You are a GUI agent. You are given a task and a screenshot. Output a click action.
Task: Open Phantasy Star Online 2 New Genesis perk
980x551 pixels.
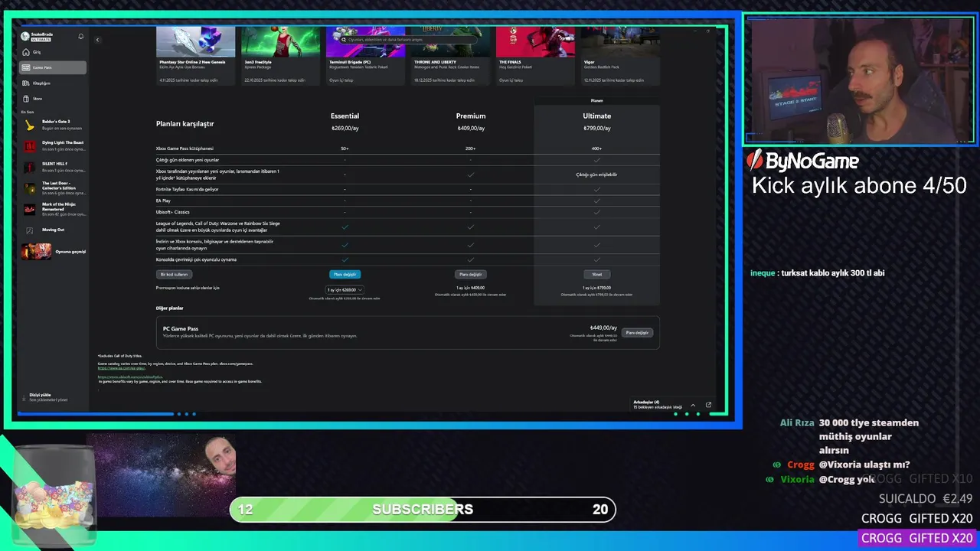(195, 56)
